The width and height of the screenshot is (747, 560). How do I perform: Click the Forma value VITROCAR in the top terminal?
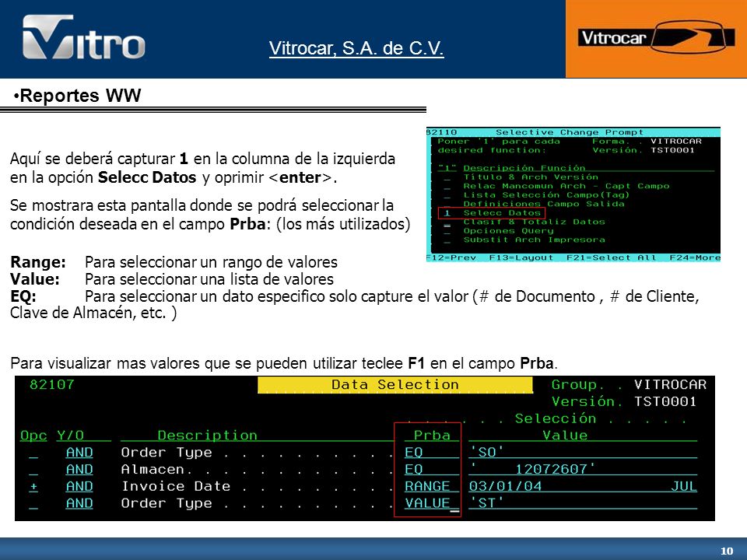pos(676,142)
